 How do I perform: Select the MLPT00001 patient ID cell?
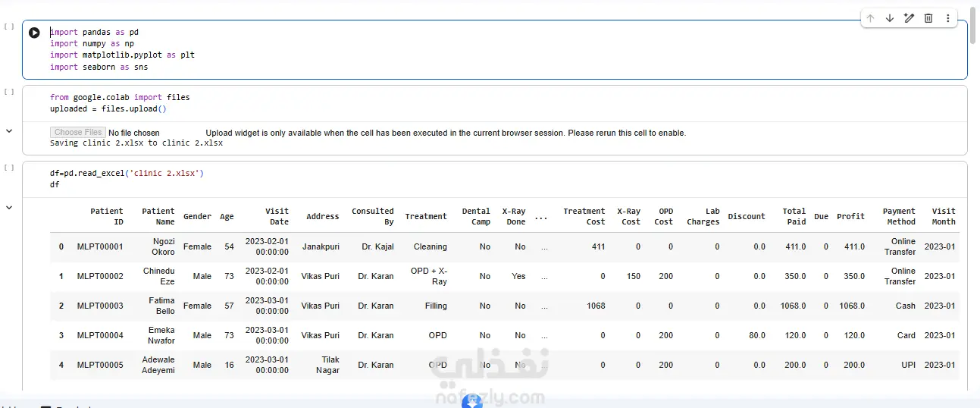click(x=100, y=246)
